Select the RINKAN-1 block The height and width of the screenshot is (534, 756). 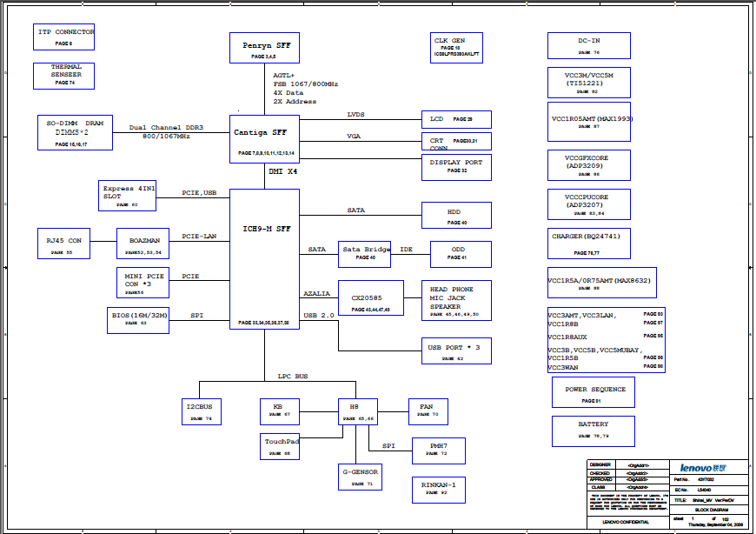438,488
